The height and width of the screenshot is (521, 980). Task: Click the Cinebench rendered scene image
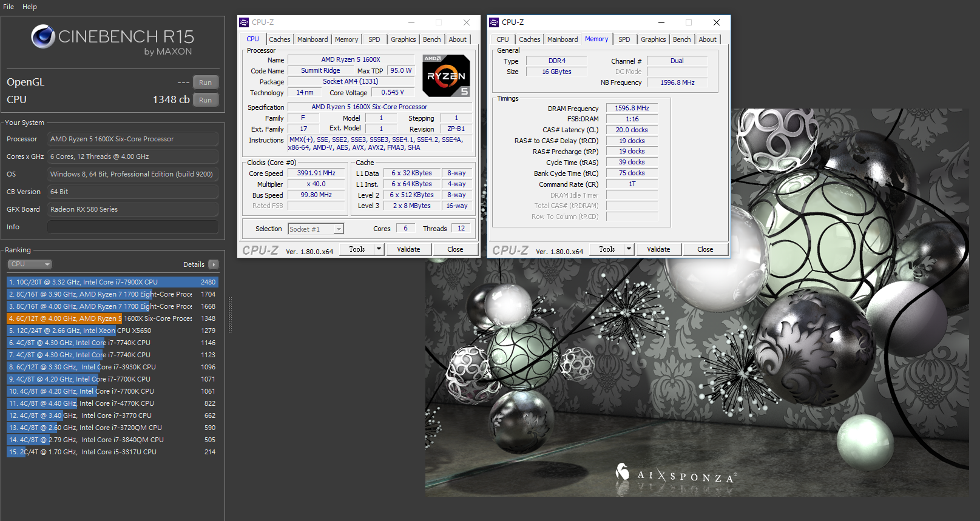pyautogui.click(x=697, y=302)
